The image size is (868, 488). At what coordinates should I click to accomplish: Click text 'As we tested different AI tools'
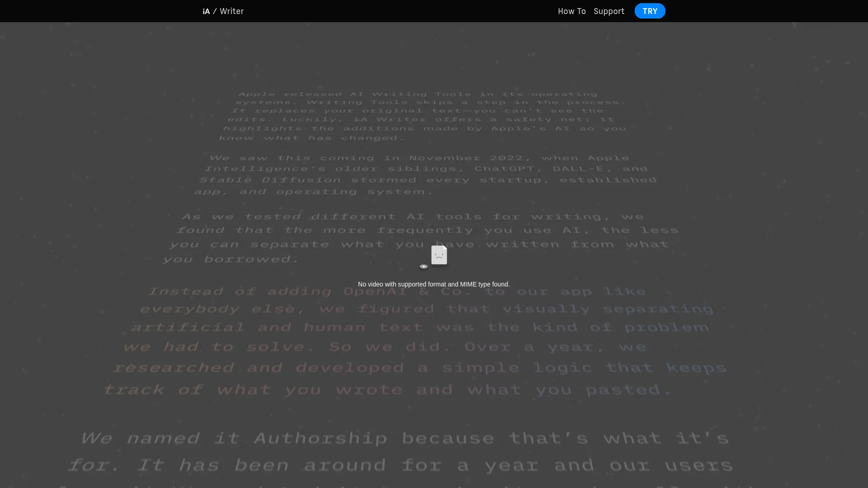point(332,217)
